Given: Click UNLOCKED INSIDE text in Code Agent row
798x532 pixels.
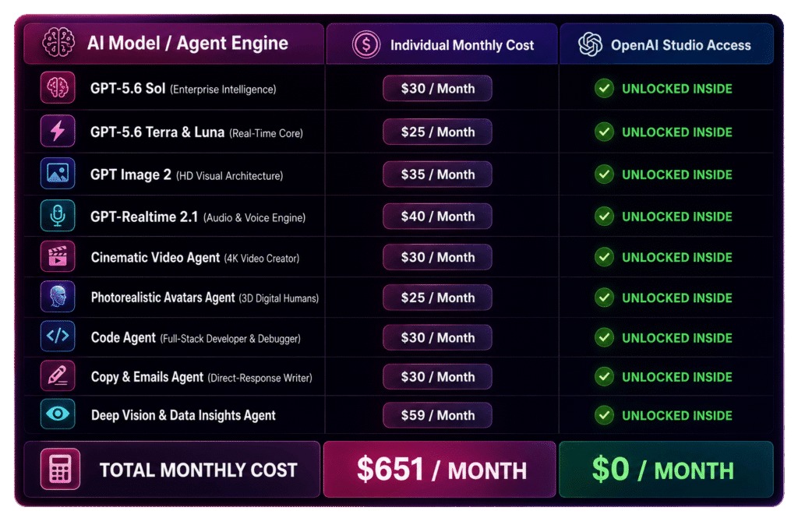Looking at the screenshot, I should pyautogui.click(x=677, y=338).
